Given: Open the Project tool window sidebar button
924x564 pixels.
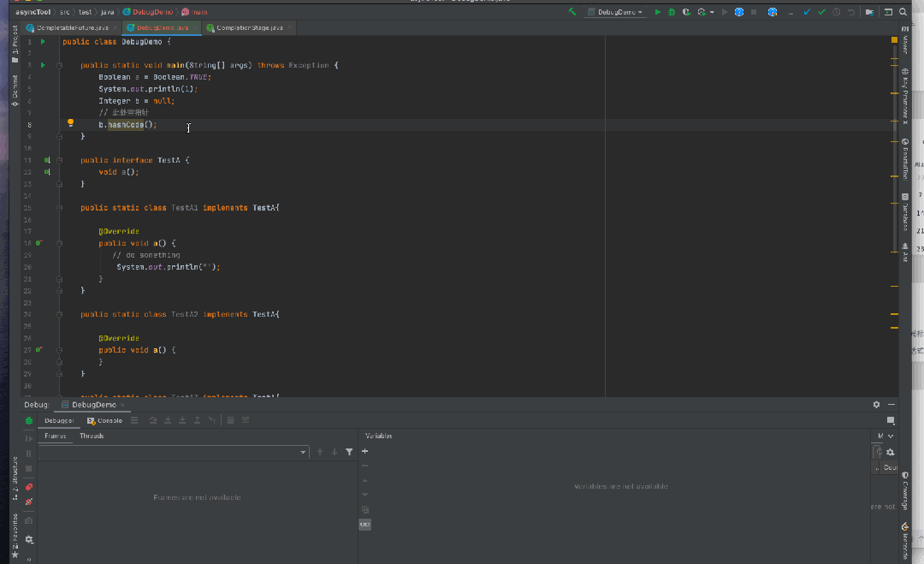Looking at the screenshot, I should 15,45.
